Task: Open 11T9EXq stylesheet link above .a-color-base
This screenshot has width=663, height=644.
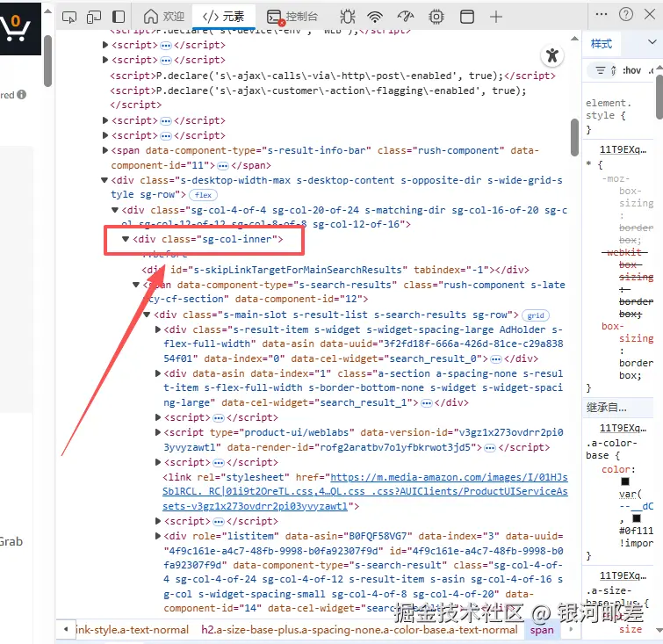Action: pyautogui.click(x=623, y=428)
